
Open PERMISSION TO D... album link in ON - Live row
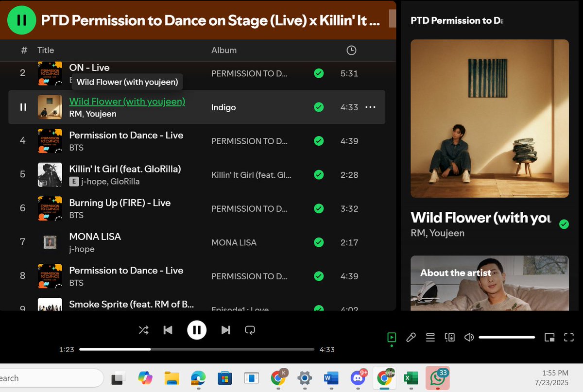coord(250,73)
